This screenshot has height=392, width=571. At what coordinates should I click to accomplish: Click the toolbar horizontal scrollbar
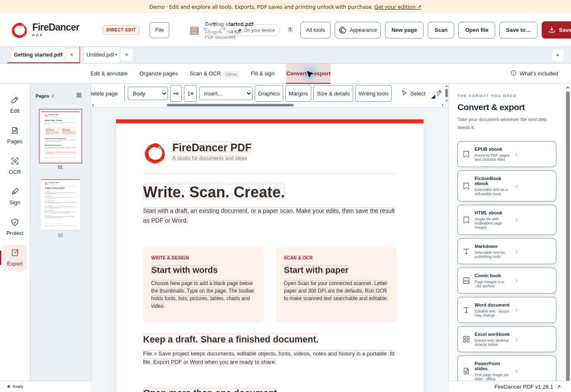point(230,105)
